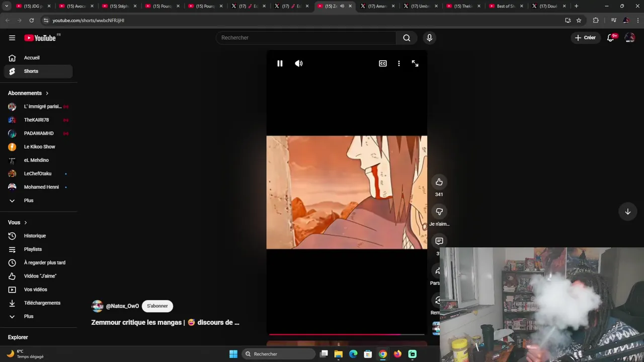
Task: Open a new Chrome tab
Action: 576,6
